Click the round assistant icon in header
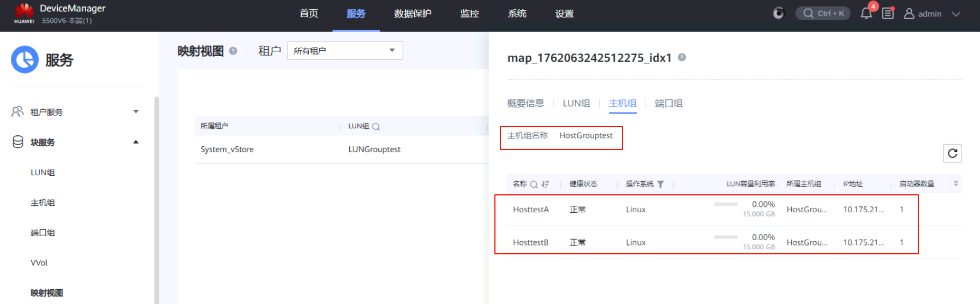980x304 pixels. click(x=779, y=14)
